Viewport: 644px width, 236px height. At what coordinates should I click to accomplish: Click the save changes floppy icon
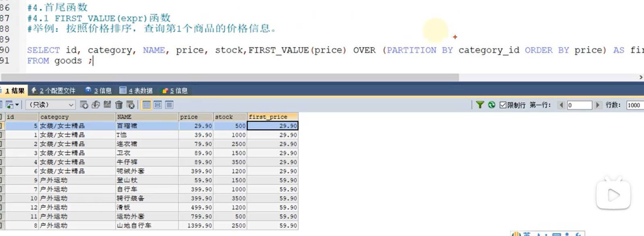point(107,105)
